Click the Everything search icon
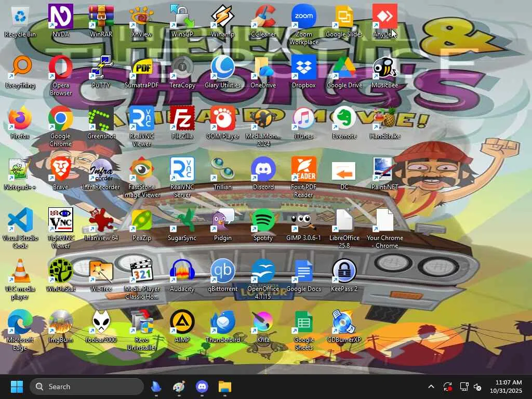The height and width of the screenshot is (399, 532). pyautogui.click(x=20, y=67)
